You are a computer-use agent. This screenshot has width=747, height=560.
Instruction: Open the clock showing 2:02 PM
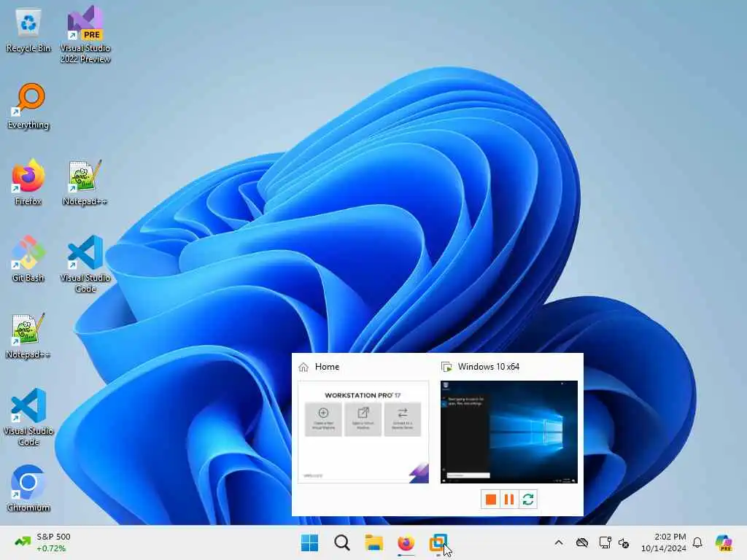[664, 542]
